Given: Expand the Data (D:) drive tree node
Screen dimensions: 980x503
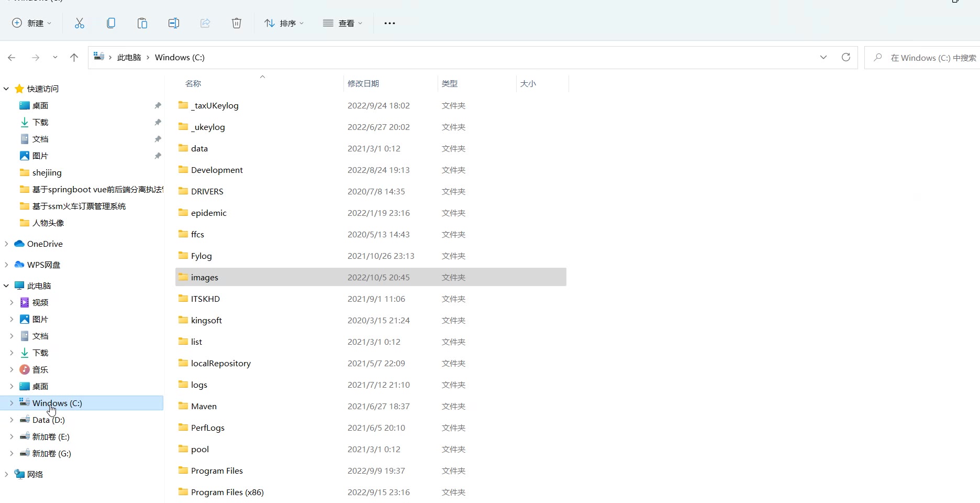Looking at the screenshot, I should [12, 420].
